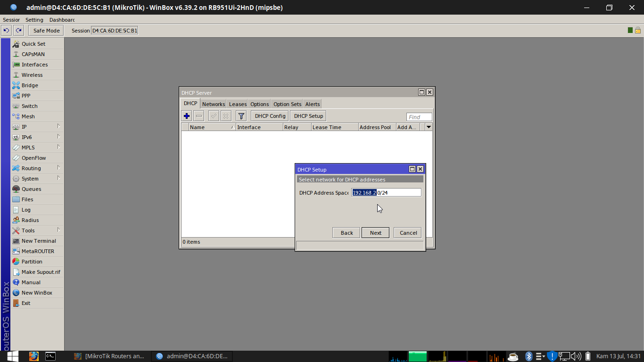Switch to MikroTik Routers taskbar window
The image size is (644, 362).
(109, 356)
